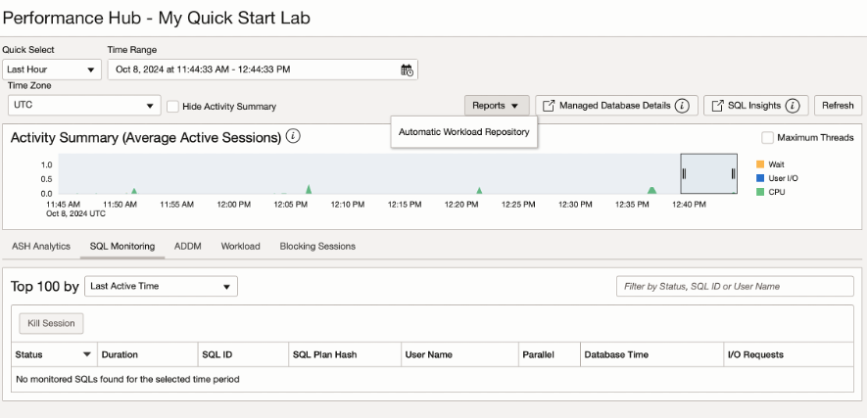Image resolution: width=868 pixels, height=419 pixels.
Task: Click the time range selector on the activity chart
Action: point(708,173)
